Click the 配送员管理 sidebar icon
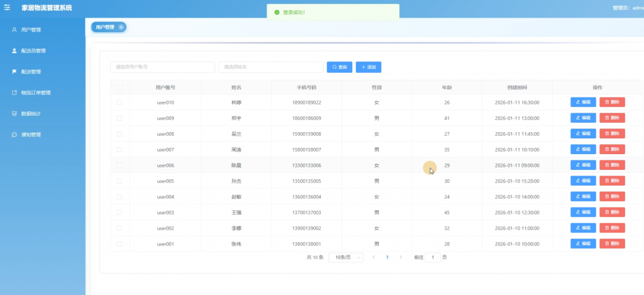 (x=14, y=50)
